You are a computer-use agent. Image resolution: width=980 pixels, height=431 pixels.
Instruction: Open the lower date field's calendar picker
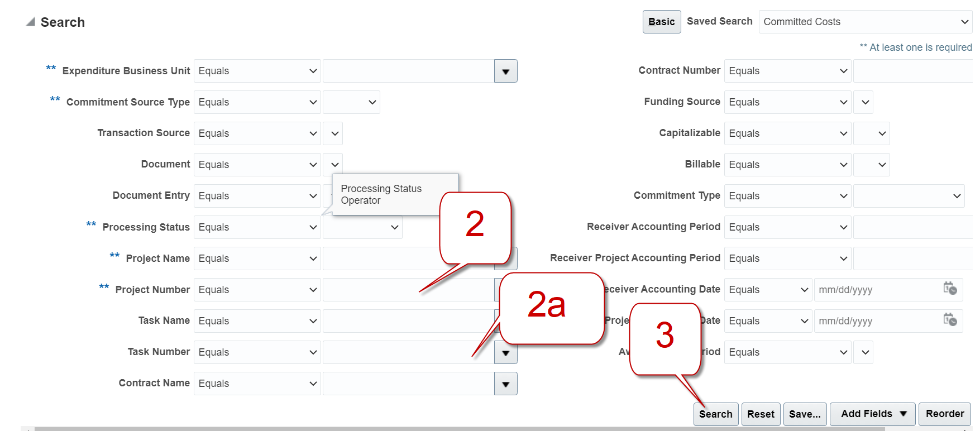(950, 320)
